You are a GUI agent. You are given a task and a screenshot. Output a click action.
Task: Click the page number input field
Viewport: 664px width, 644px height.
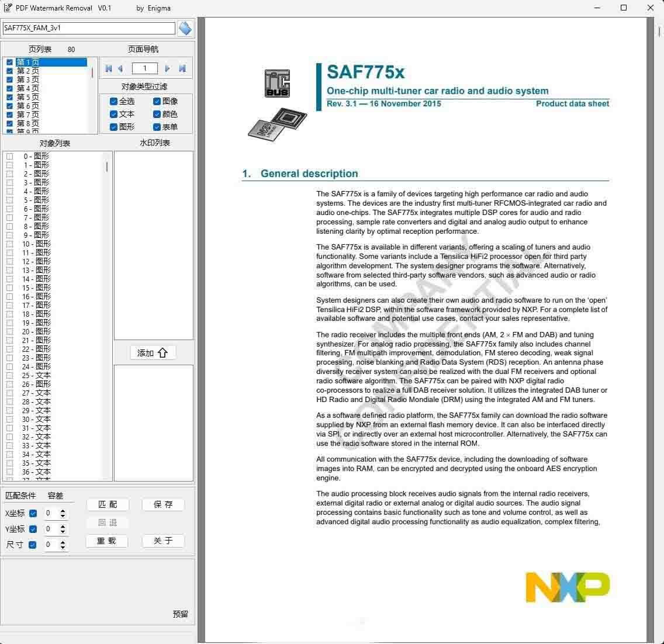tap(144, 68)
